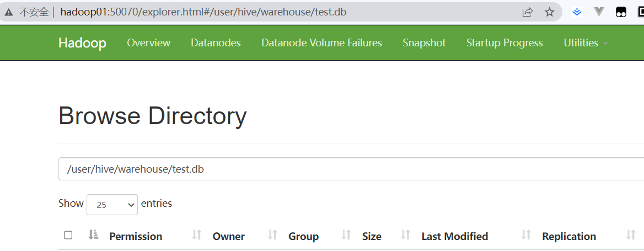Click the gray V extension icon
The width and height of the screenshot is (644, 251).
pyautogui.click(x=599, y=12)
